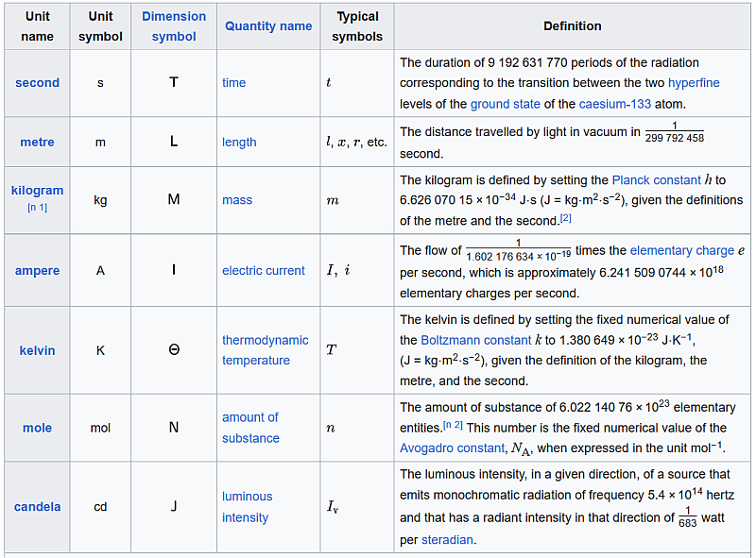Open the 'second' unit name link
The image size is (756, 558).
point(37,83)
